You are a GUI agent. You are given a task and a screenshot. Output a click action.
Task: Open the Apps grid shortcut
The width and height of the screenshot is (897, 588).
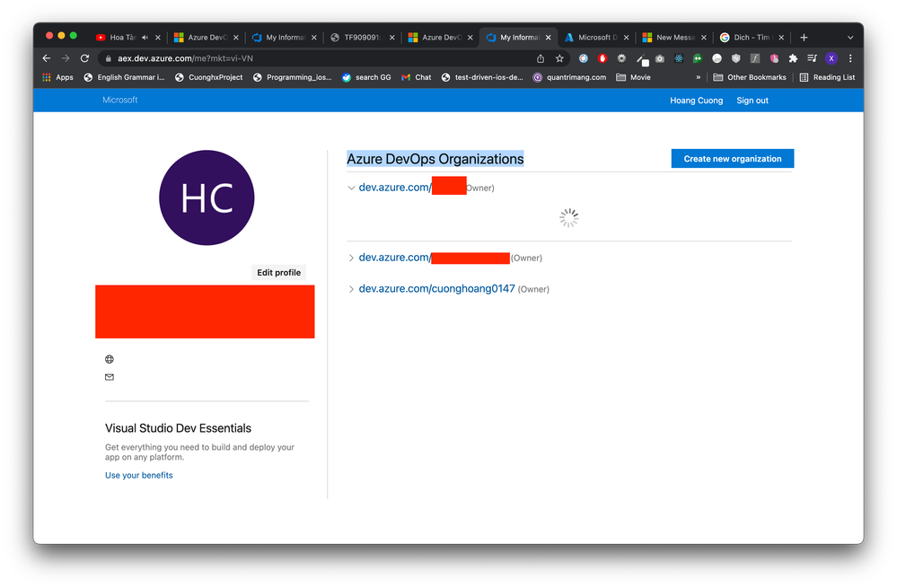pyautogui.click(x=57, y=77)
